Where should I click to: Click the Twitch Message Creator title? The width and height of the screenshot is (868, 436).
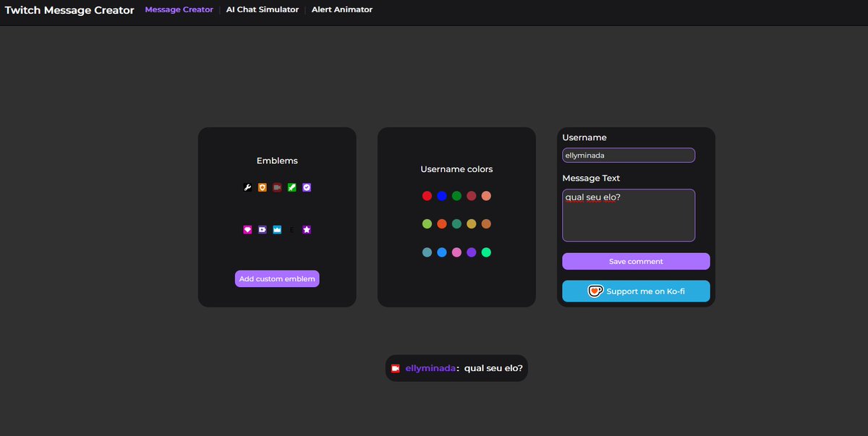[x=69, y=10]
